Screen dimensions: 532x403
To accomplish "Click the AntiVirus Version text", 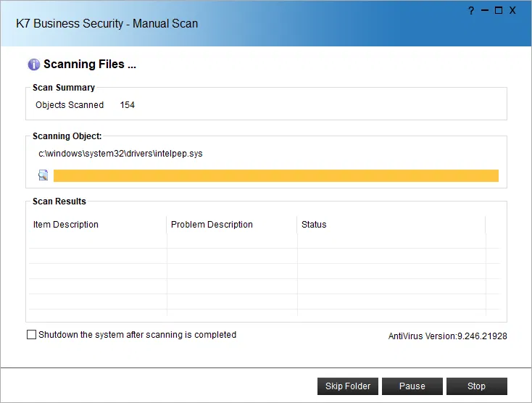I will point(447,336).
